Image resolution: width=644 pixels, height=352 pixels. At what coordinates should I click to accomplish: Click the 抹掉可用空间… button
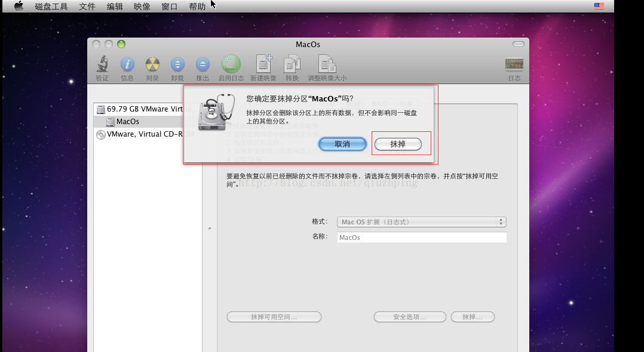tap(274, 317)
